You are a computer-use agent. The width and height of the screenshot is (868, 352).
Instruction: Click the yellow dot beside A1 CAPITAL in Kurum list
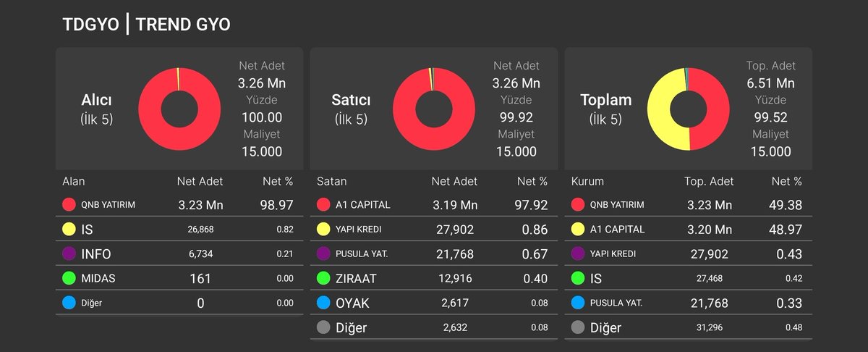pyautogui.click(x=578, y=230)
